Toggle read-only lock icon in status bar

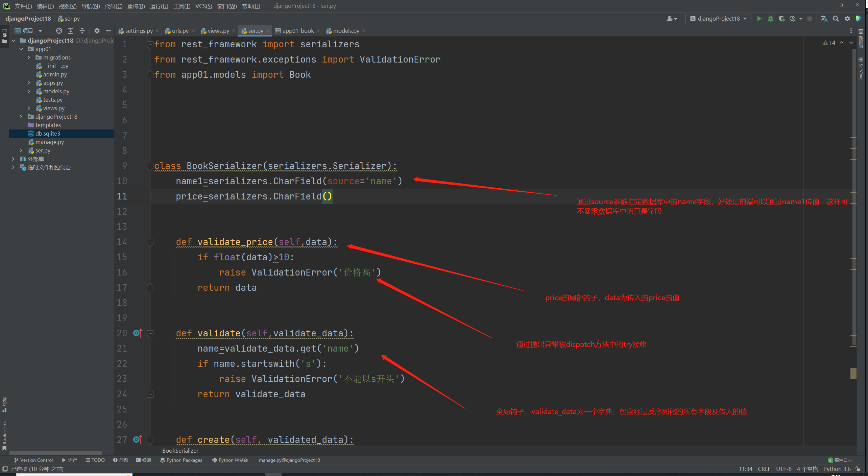858,469
